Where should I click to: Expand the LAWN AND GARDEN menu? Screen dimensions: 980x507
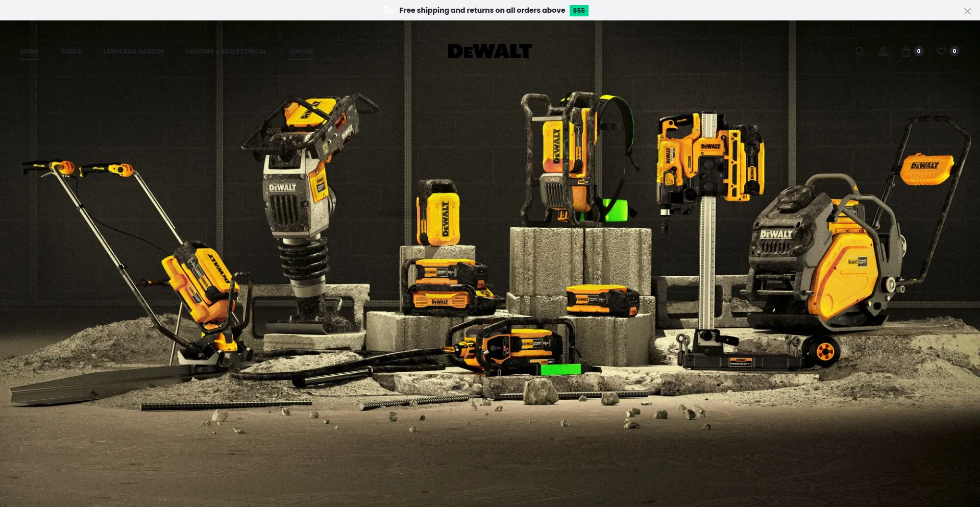pos(133,52)
